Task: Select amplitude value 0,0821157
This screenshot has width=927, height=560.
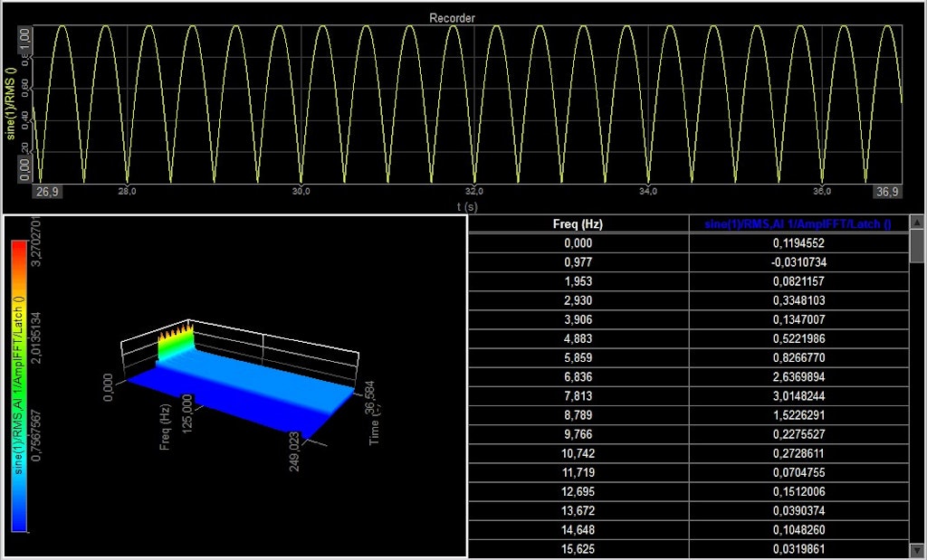Action: click(798, 281)
